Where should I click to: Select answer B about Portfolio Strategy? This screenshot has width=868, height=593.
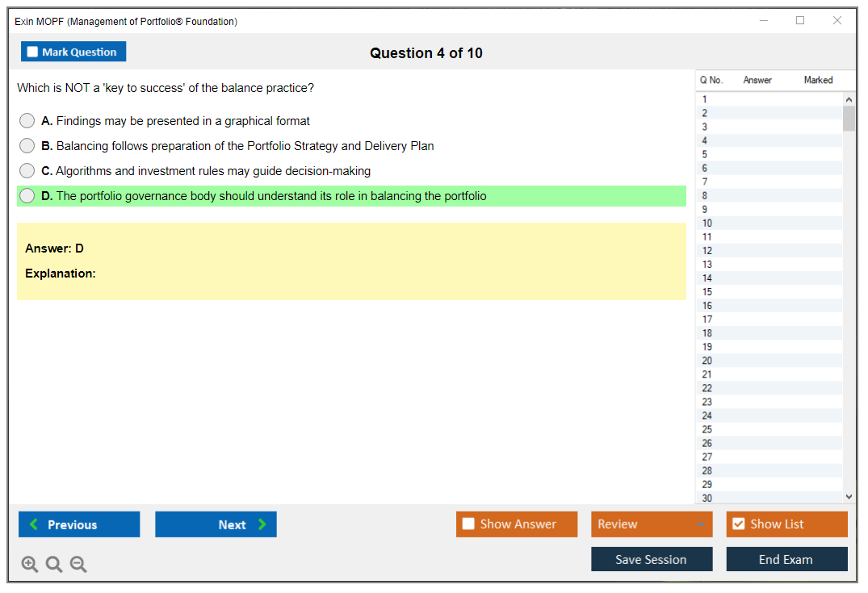tap(27, 146)
